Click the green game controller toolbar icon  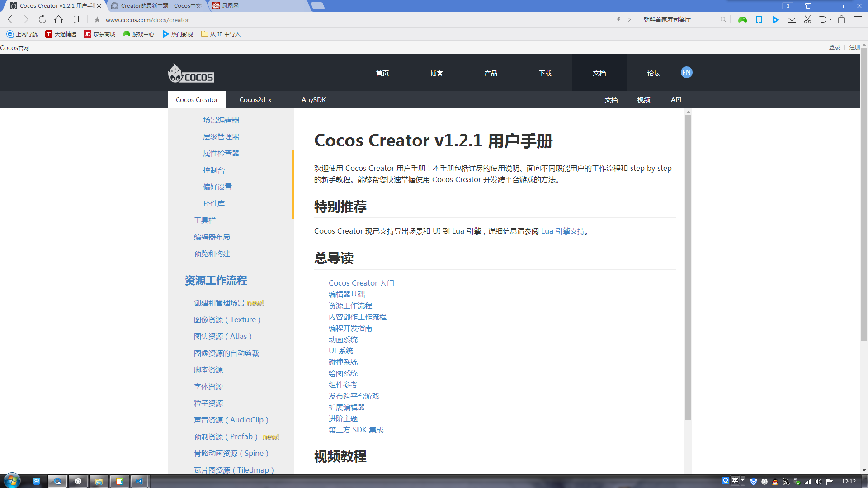point(742,19)
